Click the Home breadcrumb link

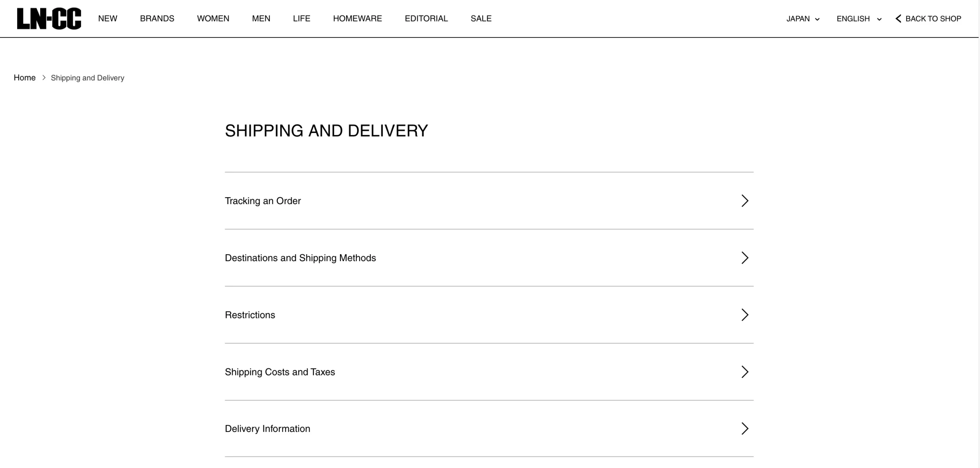tap(24, 78)
